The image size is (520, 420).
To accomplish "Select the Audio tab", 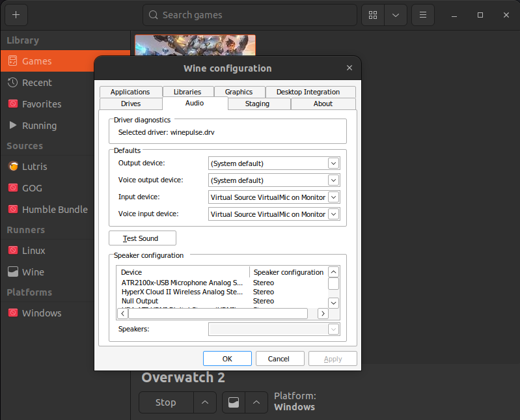I will pyautogui.click(x=195, y=103).
